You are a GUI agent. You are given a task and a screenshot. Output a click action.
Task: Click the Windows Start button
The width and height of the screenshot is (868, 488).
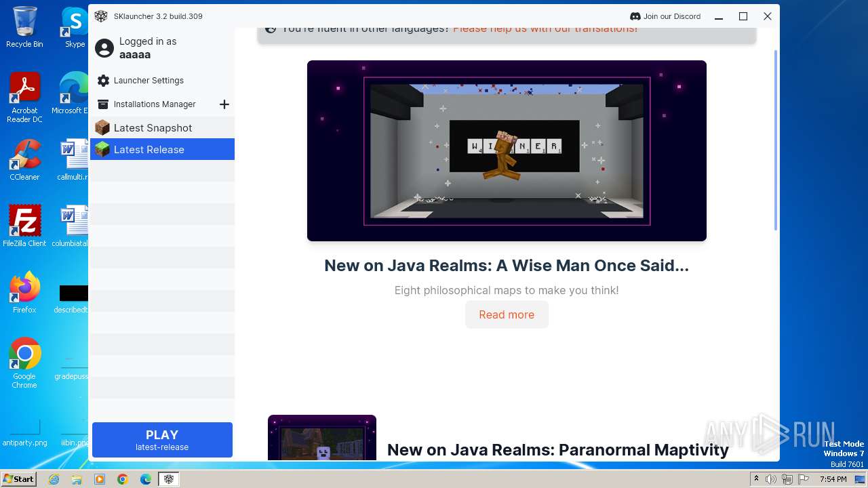[x=18, y=479]
